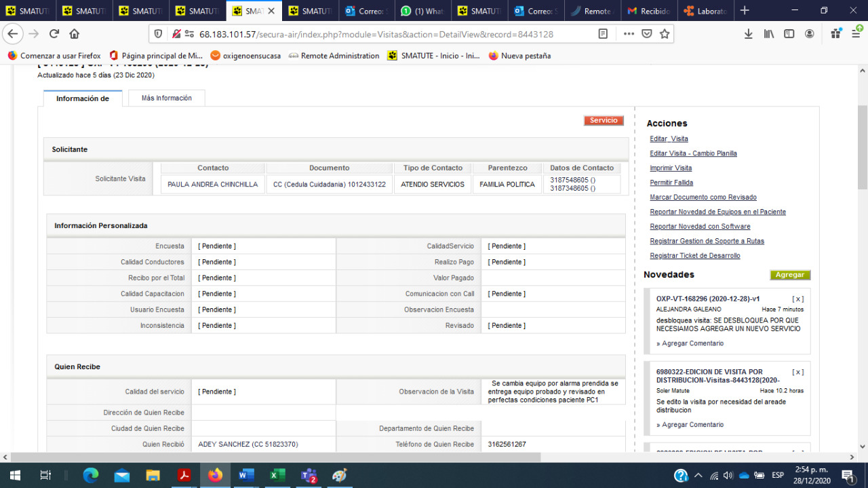Switch to Word on the taskbar
This screenshot has height=488, width=868.
coord(245,475)
